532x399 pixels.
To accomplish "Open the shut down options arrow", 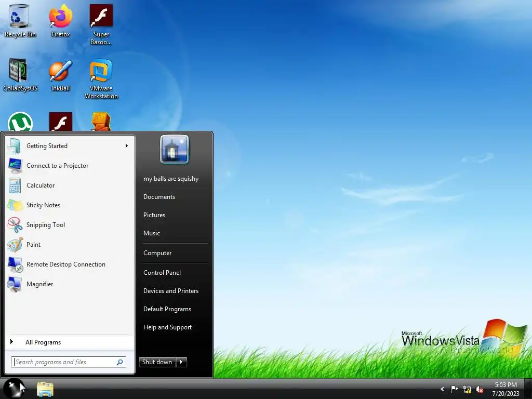I will click(x=181, y=362).
